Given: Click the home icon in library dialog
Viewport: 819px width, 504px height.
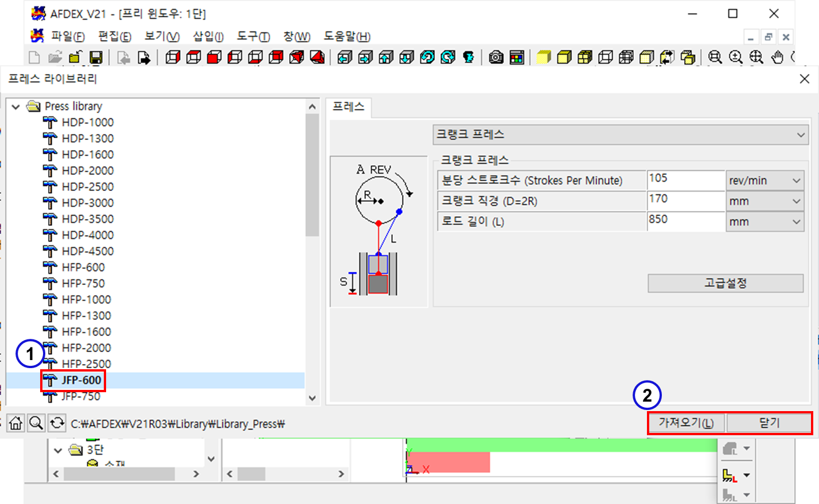Looking at the screenshot, I should 15,424.
